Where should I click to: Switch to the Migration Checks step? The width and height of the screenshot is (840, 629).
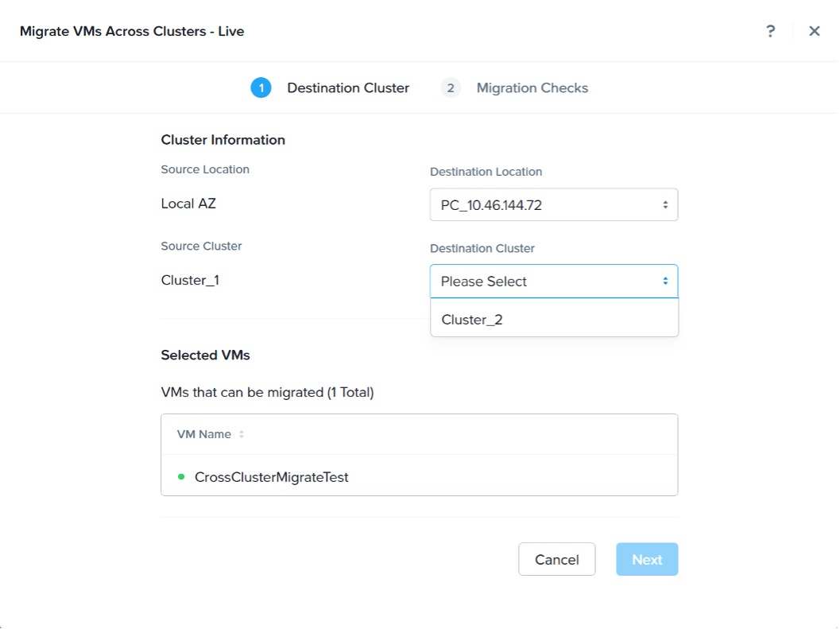(532, 88)
